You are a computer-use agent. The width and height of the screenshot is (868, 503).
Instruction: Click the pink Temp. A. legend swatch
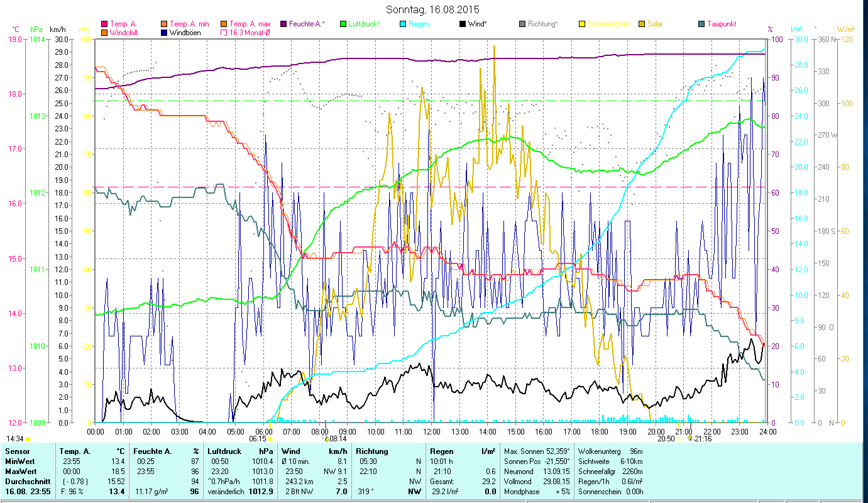point(104,24)
